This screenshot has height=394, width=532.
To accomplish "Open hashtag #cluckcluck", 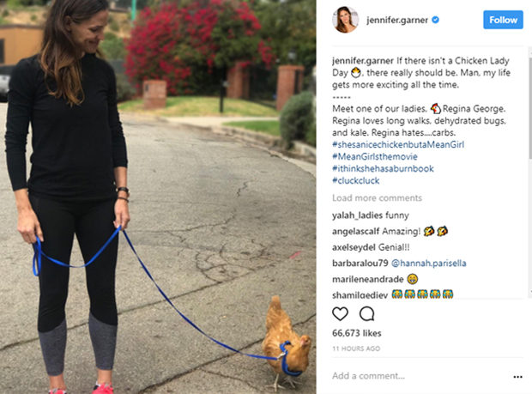I will tap(355, 180).
